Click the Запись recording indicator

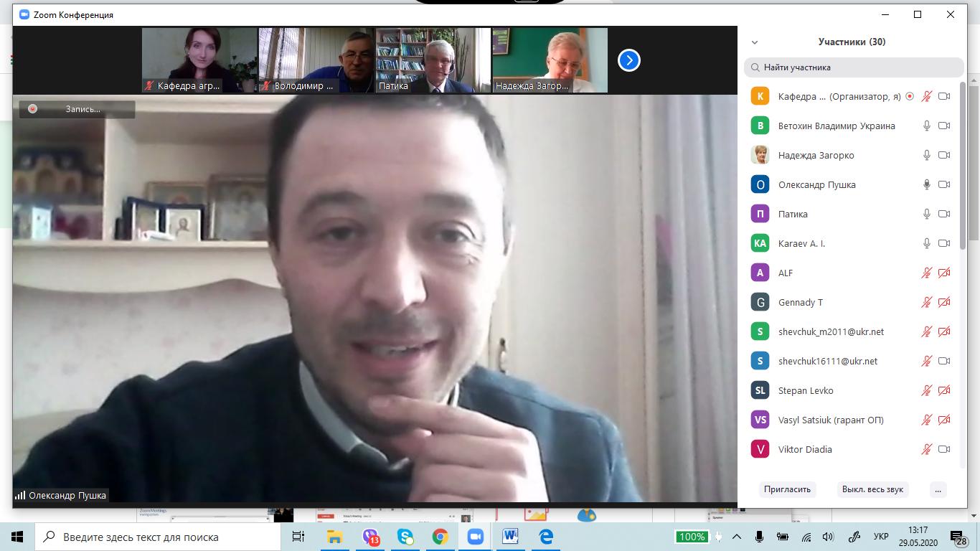pyautogui.click(x=77, y=109)
